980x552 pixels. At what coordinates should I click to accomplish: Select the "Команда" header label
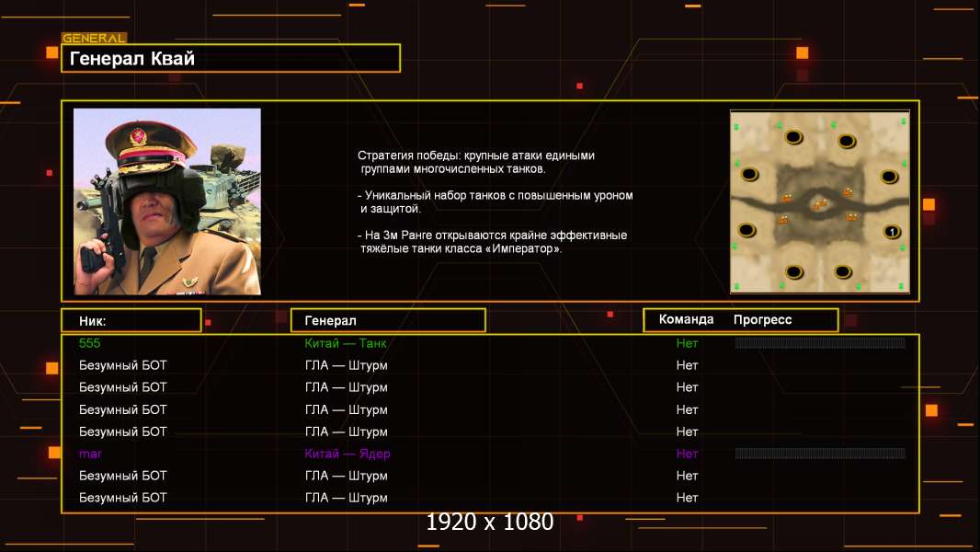click(686, 320)
